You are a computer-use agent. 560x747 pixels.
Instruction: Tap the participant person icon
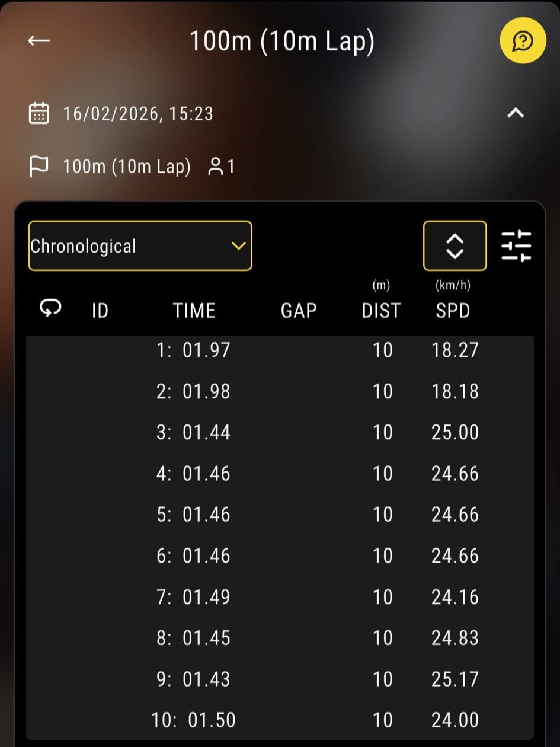[x=215, y=167]
